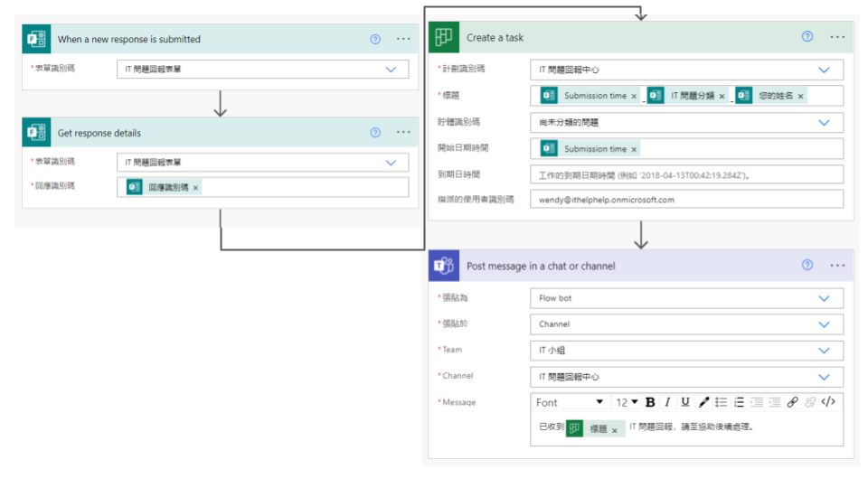Open more options for 'Post message in a chat or channel'
This screenshot has height=488, width=868.
pyautogui.click(x=837, y=266)
